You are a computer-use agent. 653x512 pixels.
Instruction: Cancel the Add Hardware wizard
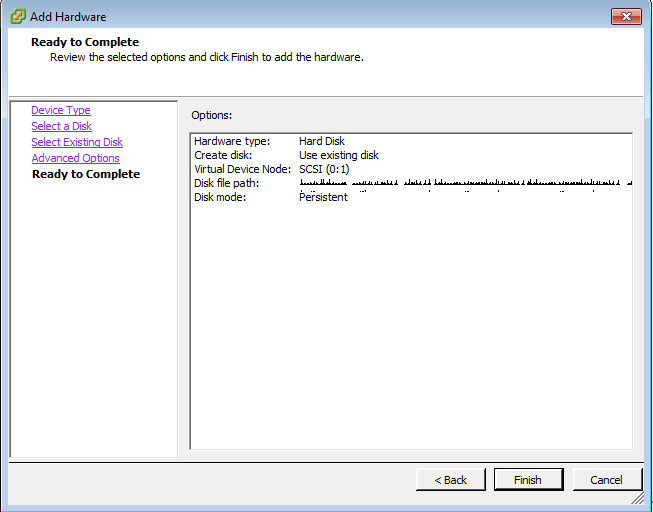606,480
